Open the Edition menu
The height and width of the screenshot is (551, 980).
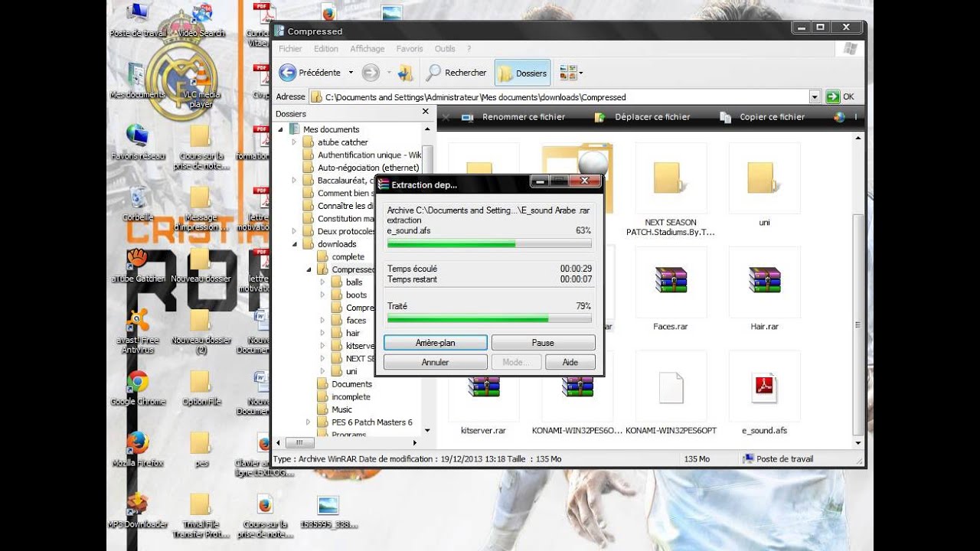(326, 49)
